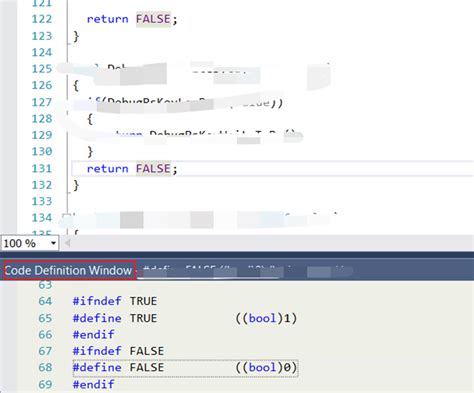The height and width of the screenshot is (393, 474).
Task: Click '#define TRUE' on line 65
Action: (115, 318)
